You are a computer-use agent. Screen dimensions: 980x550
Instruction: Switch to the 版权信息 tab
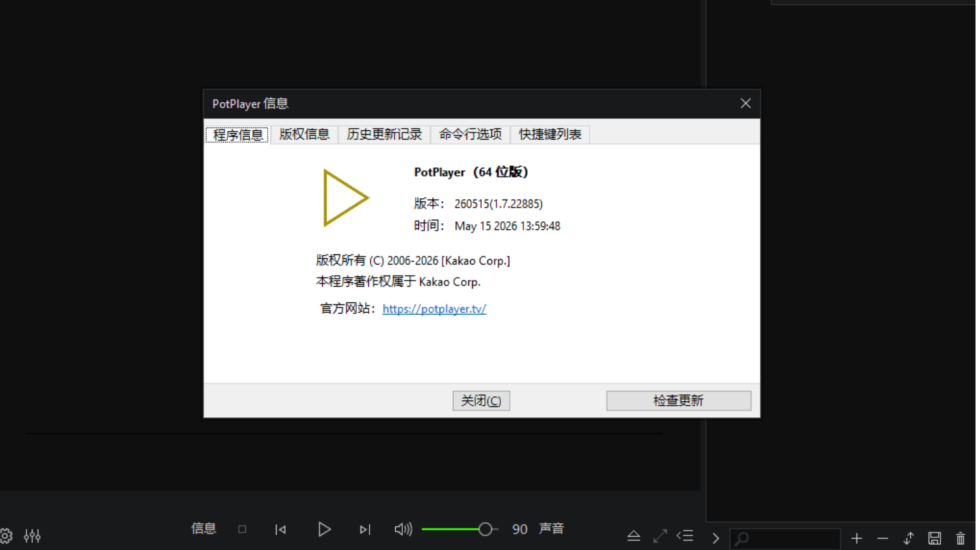(304, 135)
